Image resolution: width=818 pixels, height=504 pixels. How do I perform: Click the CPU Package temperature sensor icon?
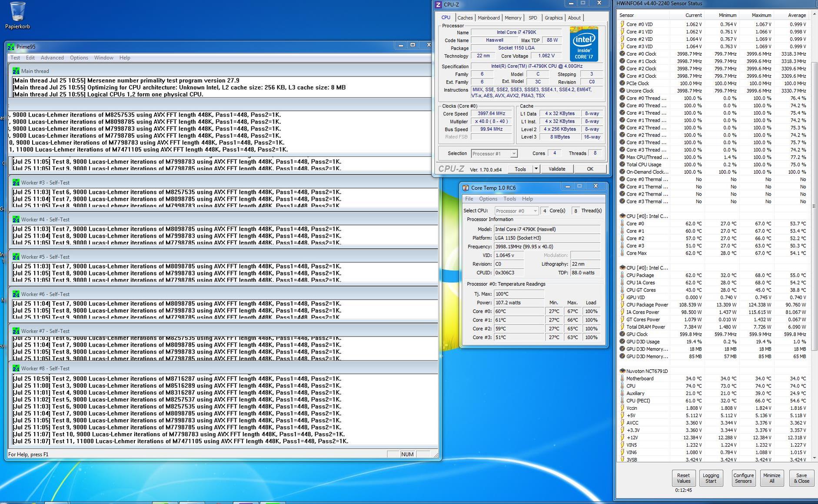coord(622,275)
